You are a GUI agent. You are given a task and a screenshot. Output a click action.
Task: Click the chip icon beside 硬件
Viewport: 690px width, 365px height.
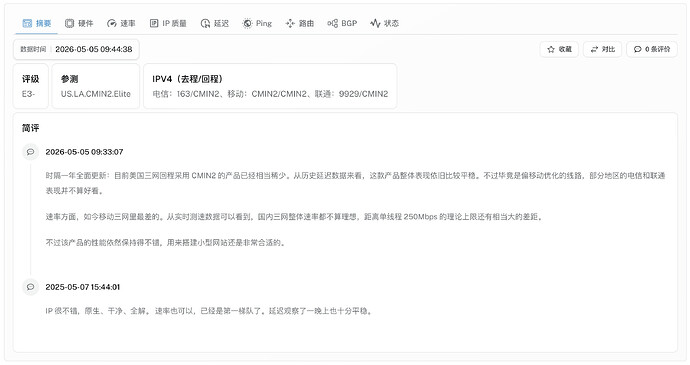click(x=70, y=23)
